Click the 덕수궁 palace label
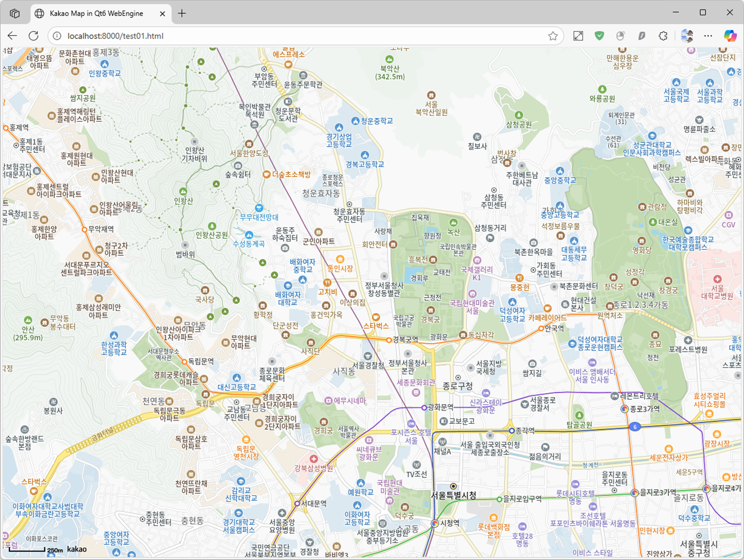The height and width of the screenshot is (560, 744). 404,516
